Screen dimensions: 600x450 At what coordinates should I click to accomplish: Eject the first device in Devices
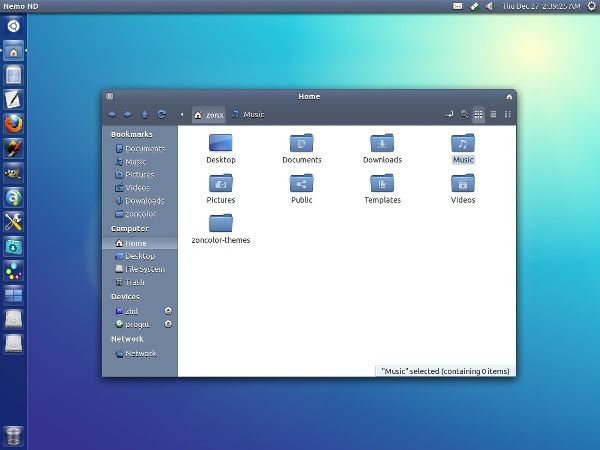coord(168,311)
